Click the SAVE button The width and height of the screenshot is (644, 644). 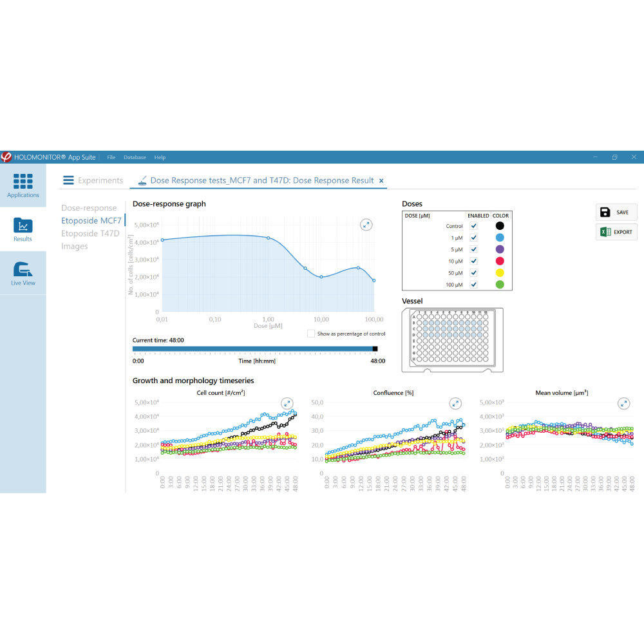[616, 212]
